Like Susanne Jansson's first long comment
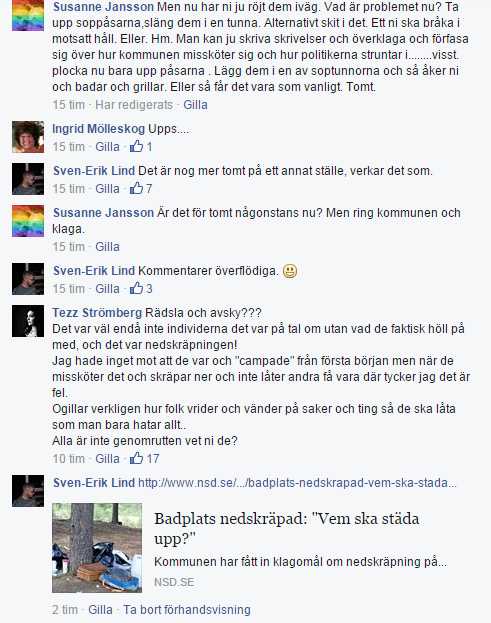Viewport: 491px width, 623px height. click(x=195, y=105)
